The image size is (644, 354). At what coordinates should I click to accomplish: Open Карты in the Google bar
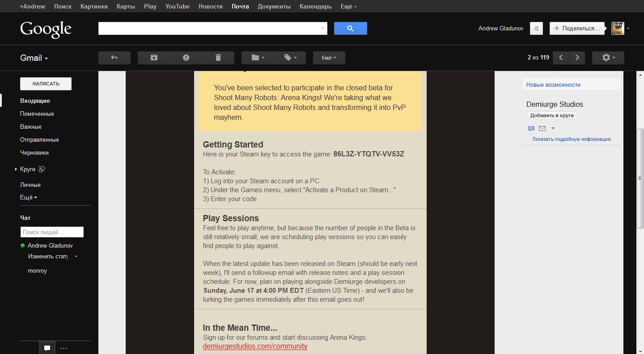click(x=126, y=6)
